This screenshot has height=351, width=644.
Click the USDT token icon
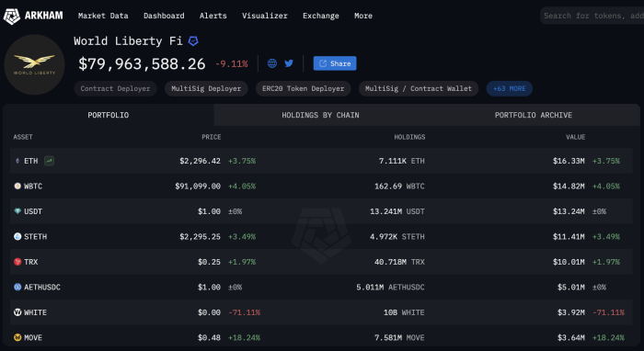tap(17, 211)
